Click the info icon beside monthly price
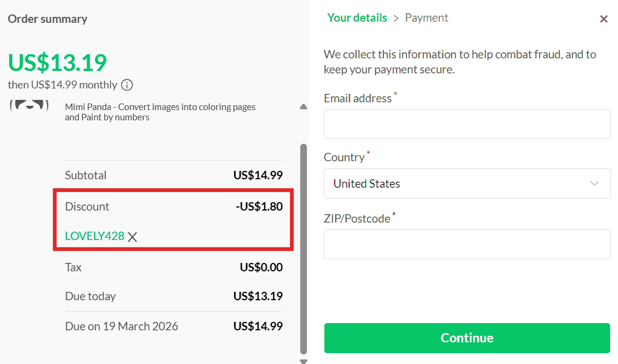Viewport: 618px width, 364px height. (x=127, y=85)
